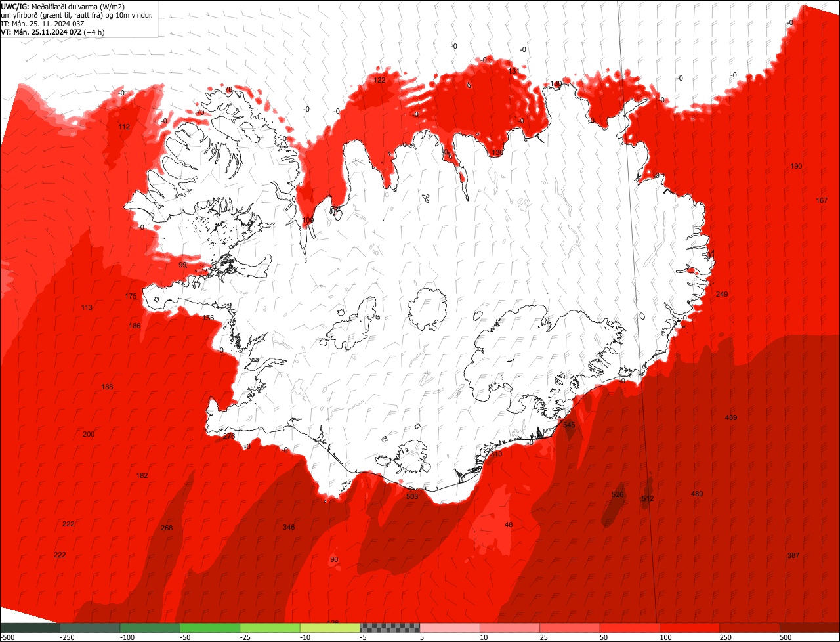The width and height of the screenshot is (840, 642).
Task: Click the map value 200
Action: (x=89, y=434)
